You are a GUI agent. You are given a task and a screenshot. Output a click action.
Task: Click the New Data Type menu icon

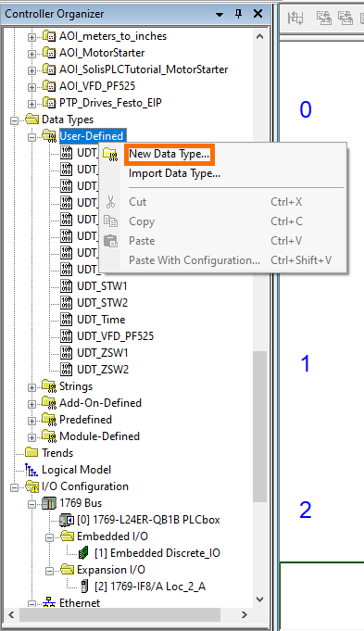click(110, 154)
